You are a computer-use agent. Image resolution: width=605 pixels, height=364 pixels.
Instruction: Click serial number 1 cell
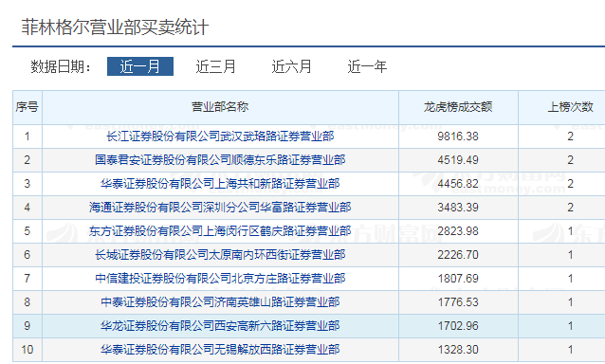pyautogui.click(x=27, y=136)
